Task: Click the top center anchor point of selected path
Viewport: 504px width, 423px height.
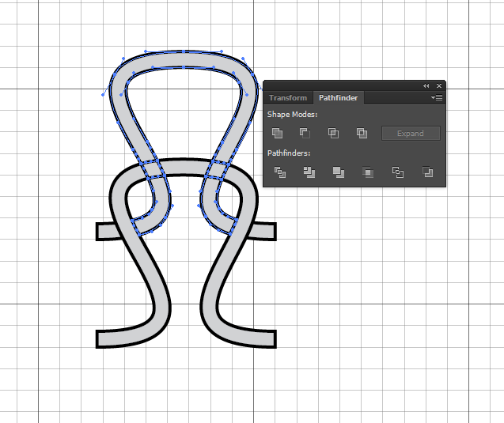Action: click(x=184, y=51)
